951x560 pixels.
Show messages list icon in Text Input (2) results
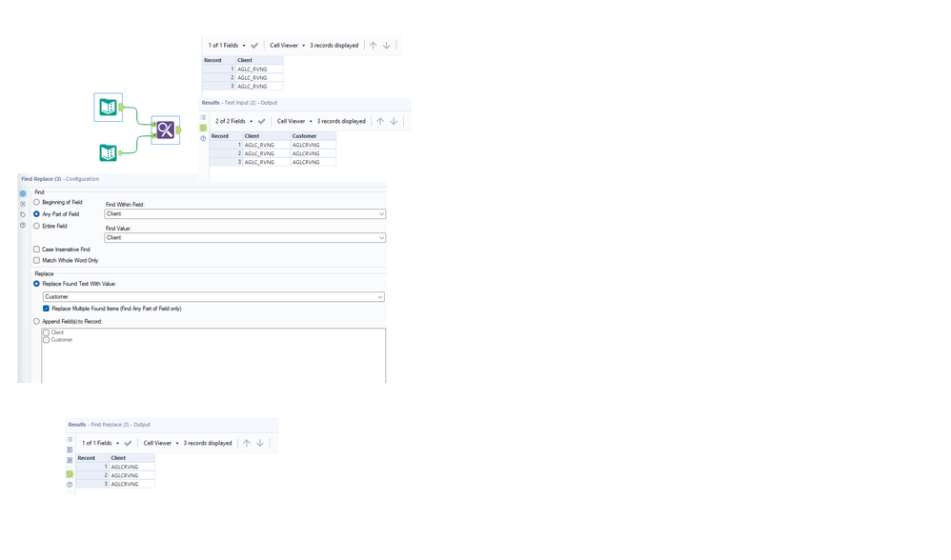pos(203,117)
